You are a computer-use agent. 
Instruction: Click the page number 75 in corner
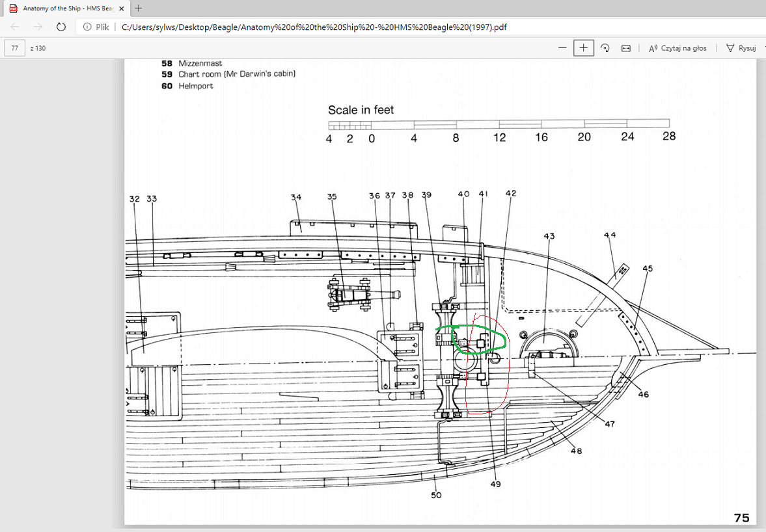coord(741,518)
